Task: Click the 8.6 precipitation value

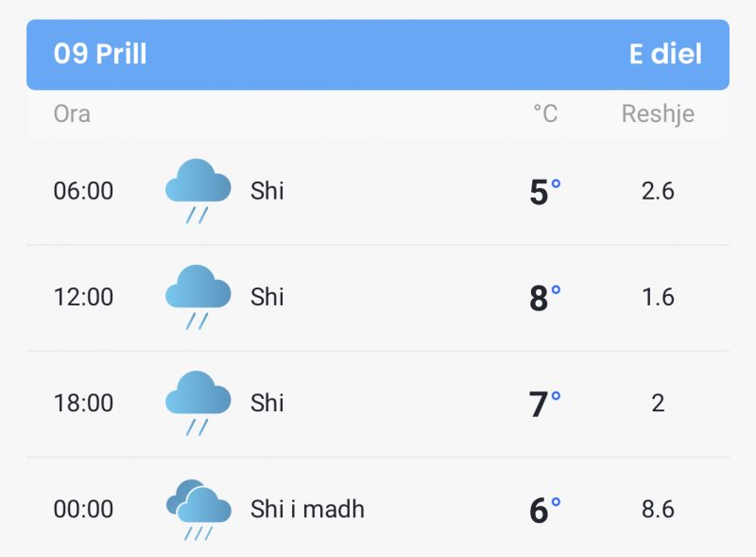Action: (658, 510)
